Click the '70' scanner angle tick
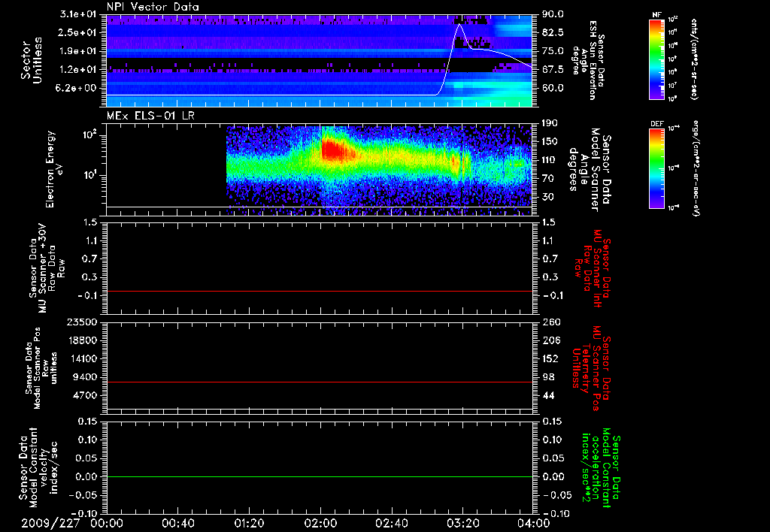Screen dimensions: 770x532 pos(547,179)
